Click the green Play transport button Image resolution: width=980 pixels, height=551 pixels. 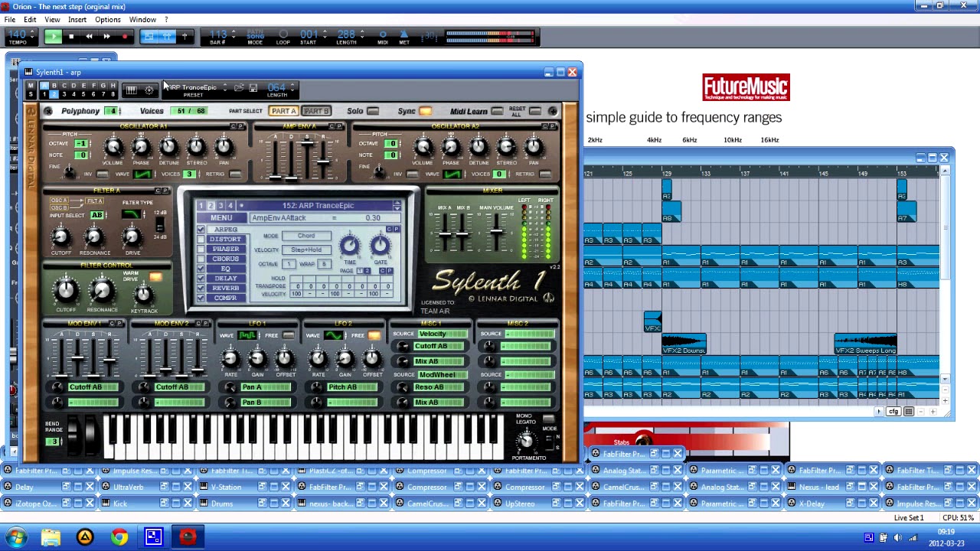pos(53,37)
